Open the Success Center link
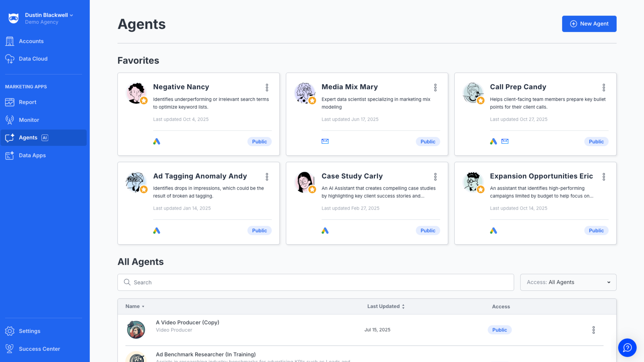Image resolution: width=644 pixels, height=362 pixels. 39,349
